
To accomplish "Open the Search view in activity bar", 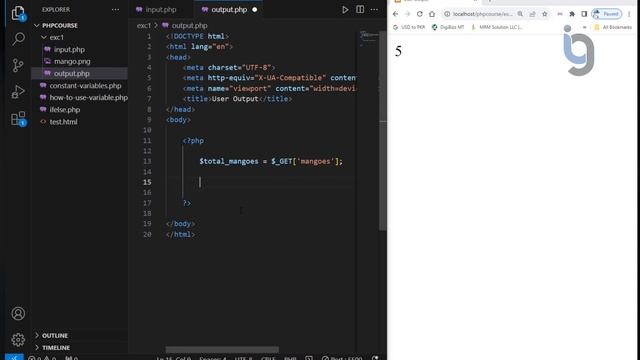I will 18,39.
